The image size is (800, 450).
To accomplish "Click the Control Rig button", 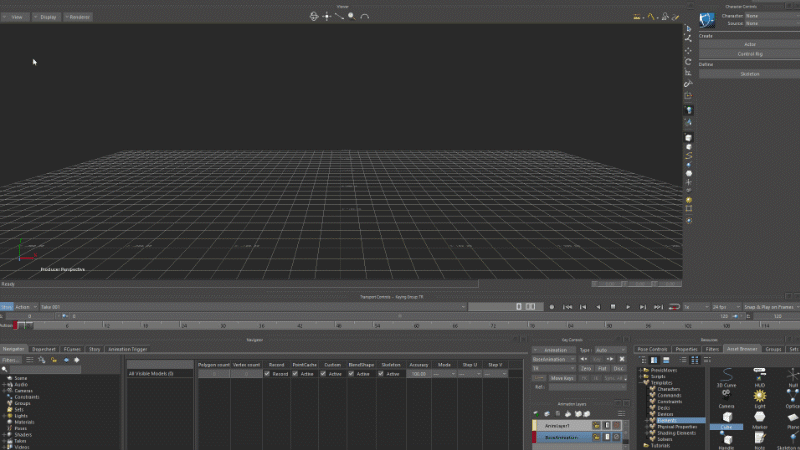I will click(750, 53).
